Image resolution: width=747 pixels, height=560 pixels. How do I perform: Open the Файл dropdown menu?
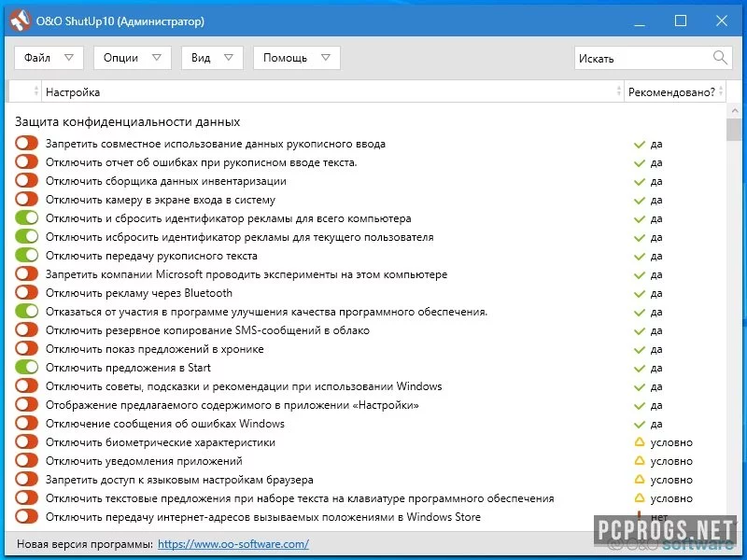[49, 58]
